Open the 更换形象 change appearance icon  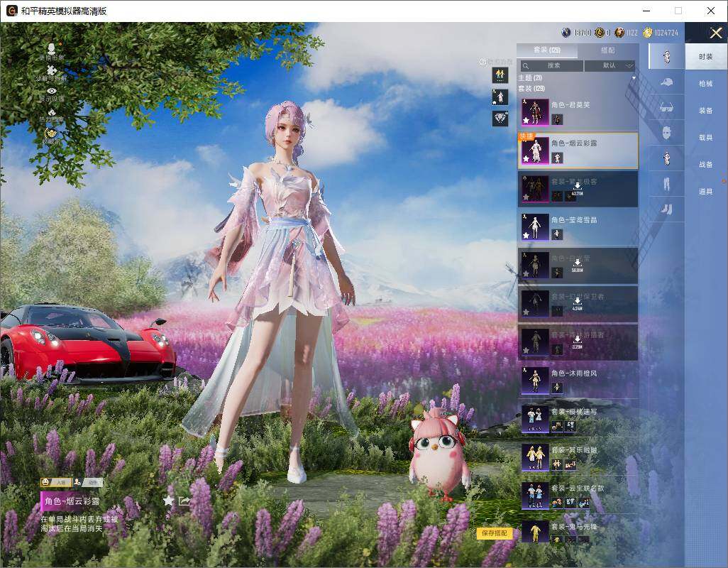pyautogui.click(x=52, y=48)
